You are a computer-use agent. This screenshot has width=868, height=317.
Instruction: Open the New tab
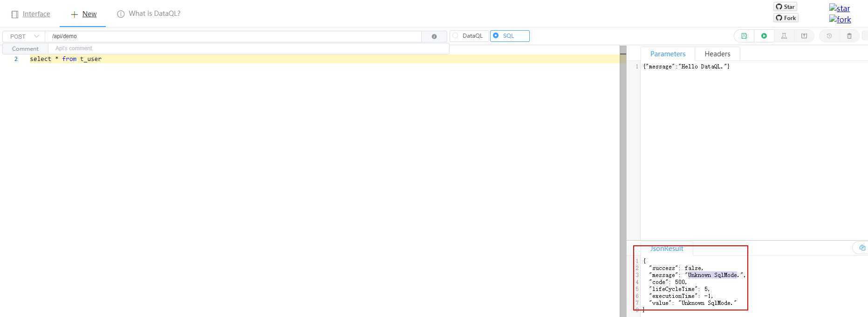pyautogui.click(x=83, y=14)
